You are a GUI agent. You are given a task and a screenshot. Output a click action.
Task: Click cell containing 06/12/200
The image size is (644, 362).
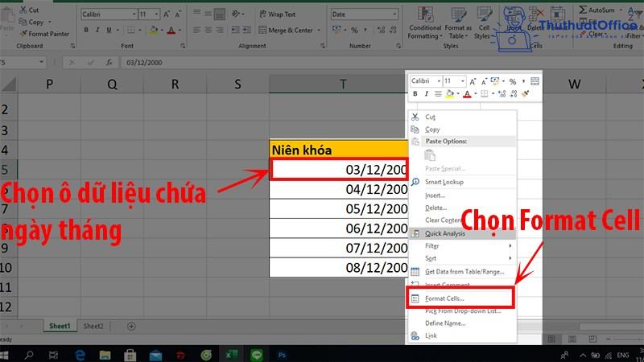(x=339, y=228)
